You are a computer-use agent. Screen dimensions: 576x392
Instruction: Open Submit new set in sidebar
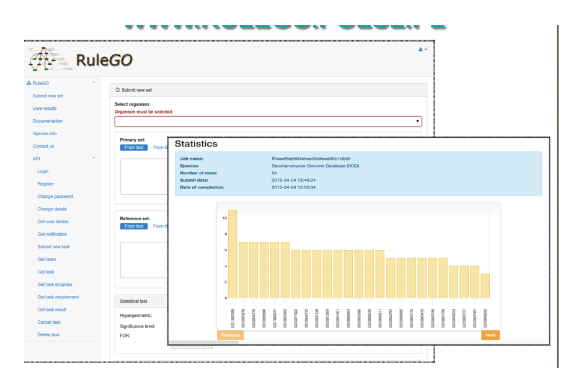click(48, 96)
